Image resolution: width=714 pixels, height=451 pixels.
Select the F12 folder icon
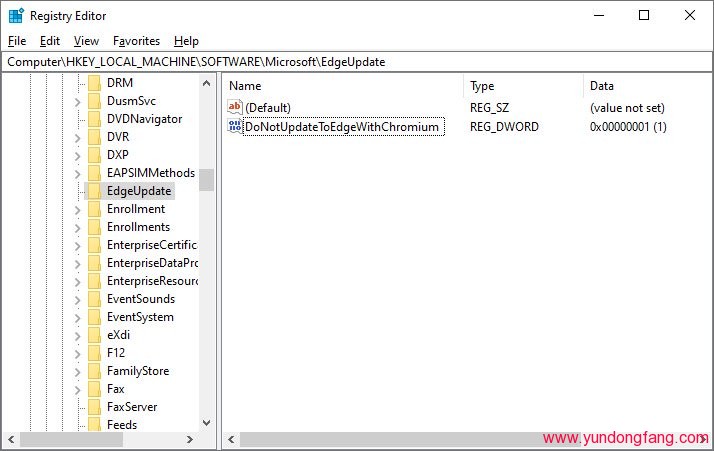click(94, 353)
